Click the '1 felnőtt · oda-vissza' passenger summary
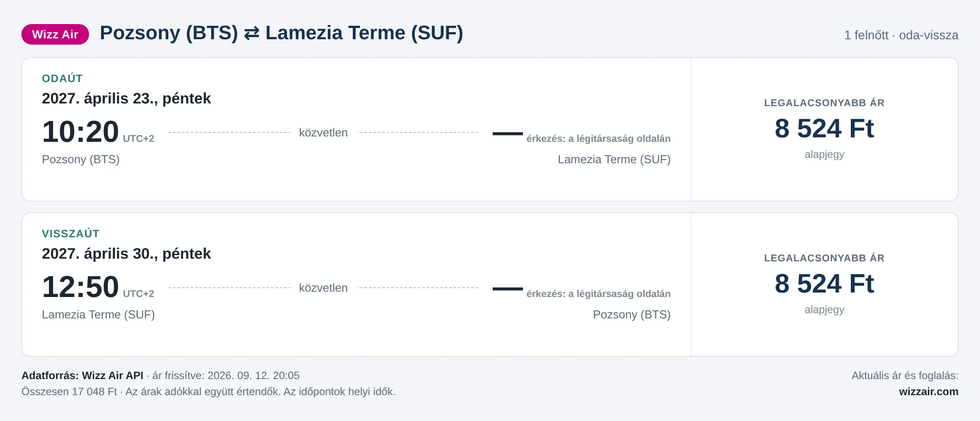980x421 pixels. (901, 35)
